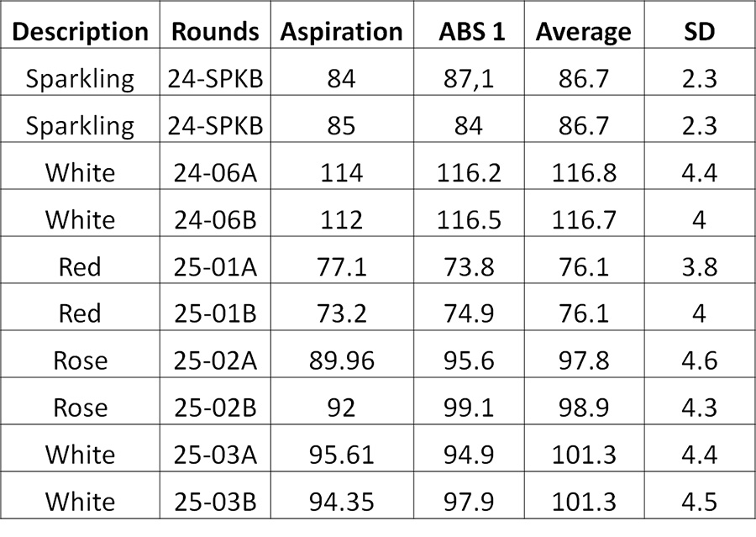
Task: Click the round cell 24-06A
Action: click(215, 172)
